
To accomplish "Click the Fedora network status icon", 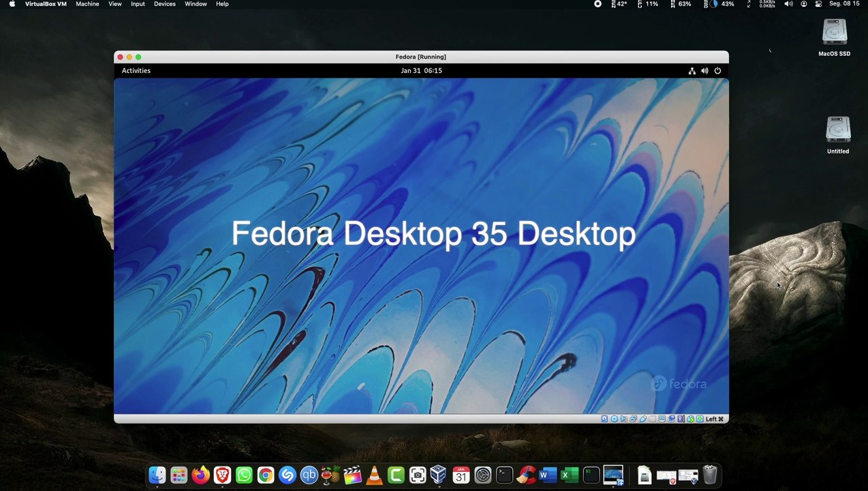I will 692,70.
